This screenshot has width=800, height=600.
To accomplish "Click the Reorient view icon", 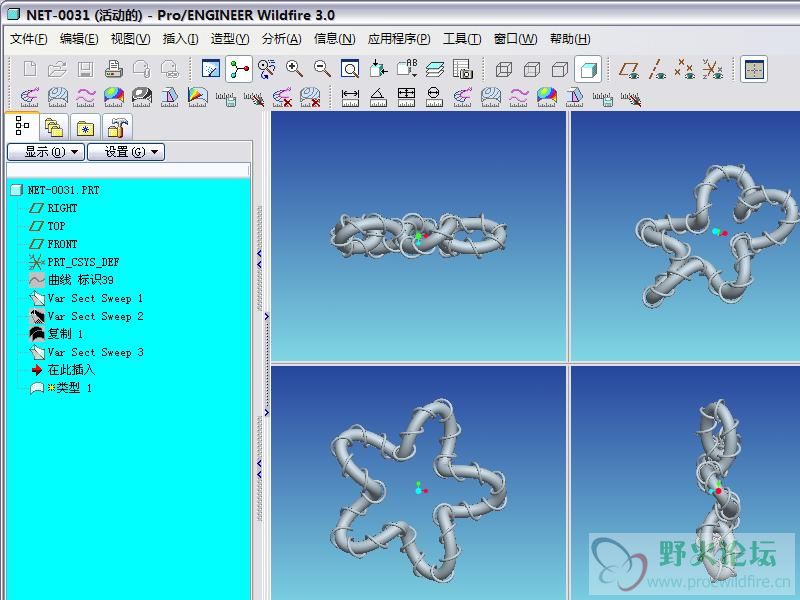I will point(378,68).
